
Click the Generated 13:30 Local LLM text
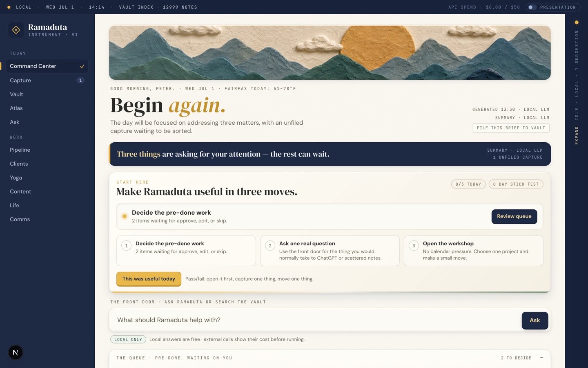click(x=511, y=110)
